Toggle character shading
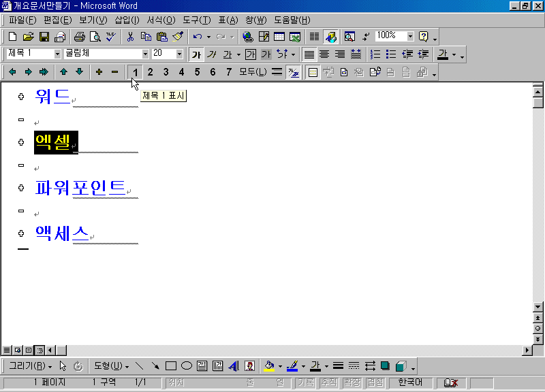545x392 pixels. coord(266,54)
